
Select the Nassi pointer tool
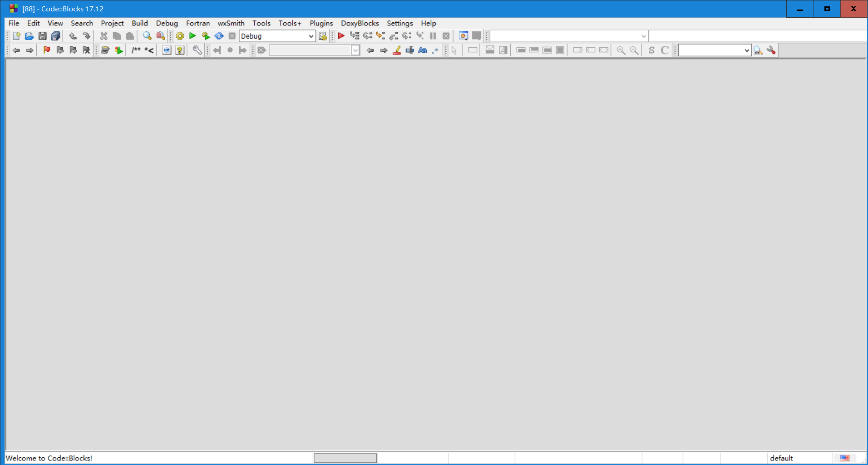(x=454, y=50)
